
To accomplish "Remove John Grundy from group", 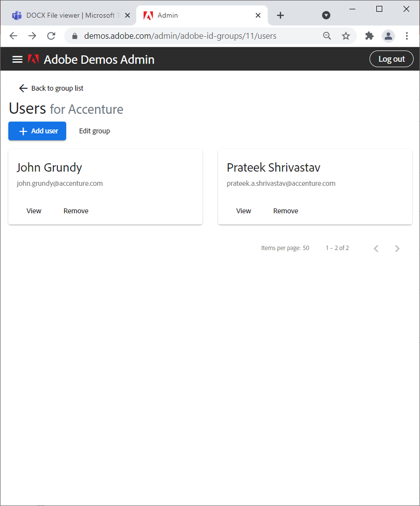I will tap(76, 211).
